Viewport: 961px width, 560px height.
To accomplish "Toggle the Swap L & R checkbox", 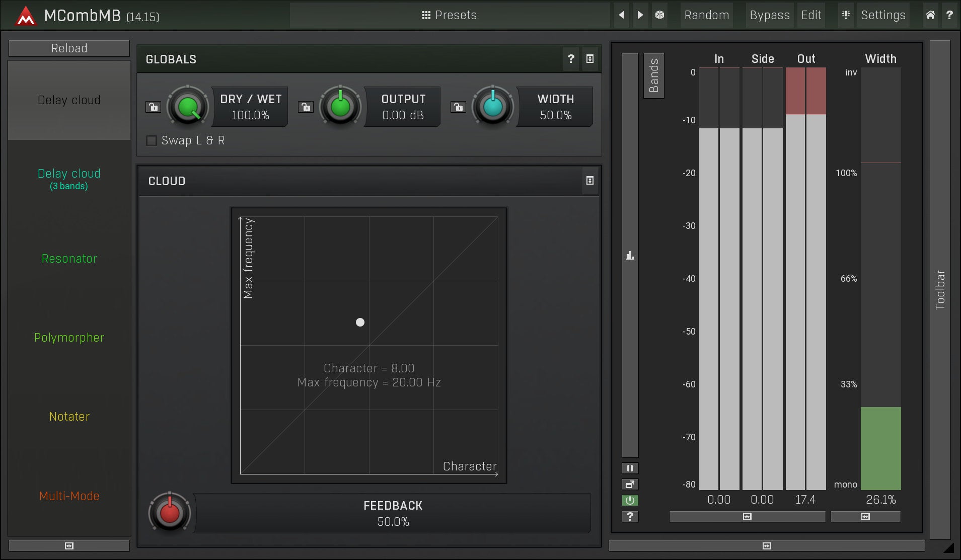I will point(152,141).
